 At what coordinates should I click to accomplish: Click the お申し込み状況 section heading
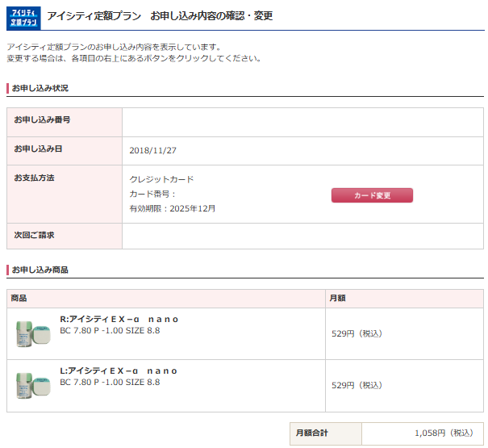(x=40, y=88)
